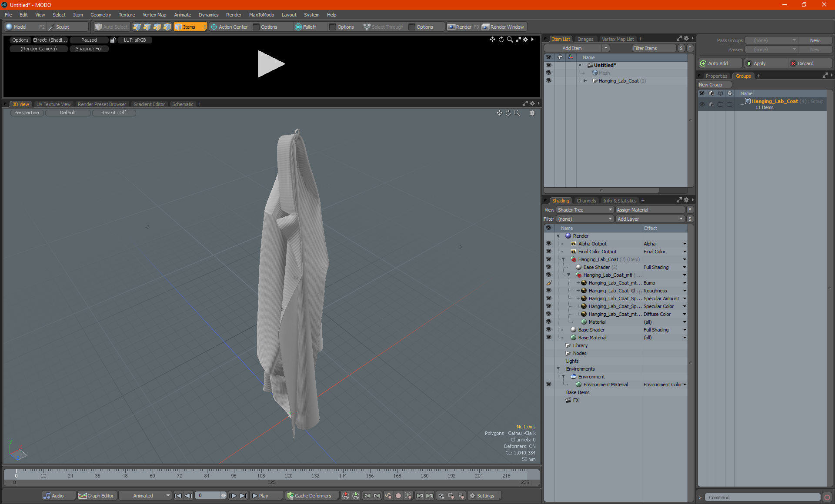
Task: Open the Shader Tree view dropdown
Action: (584, 210)
